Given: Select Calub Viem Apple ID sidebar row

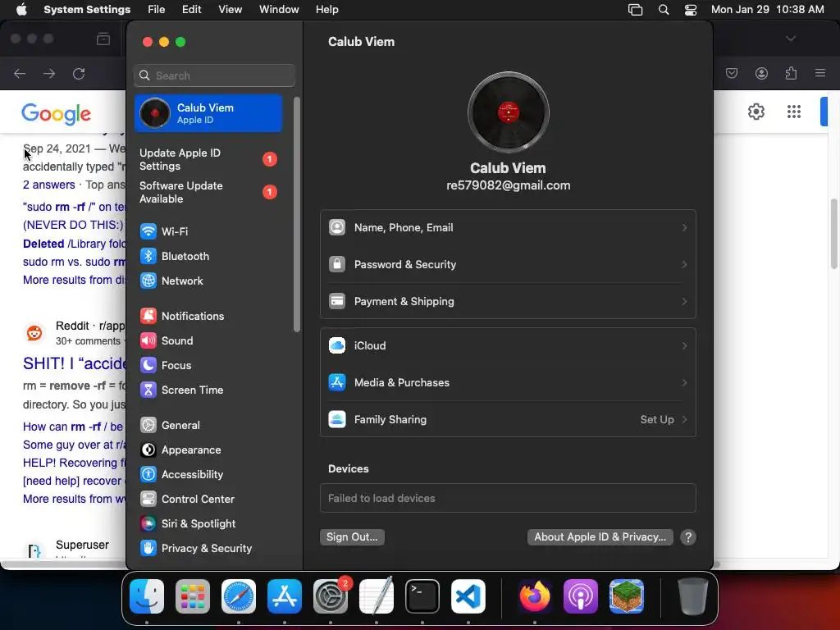Looking at the screenshot, I should tap(208, 113).
